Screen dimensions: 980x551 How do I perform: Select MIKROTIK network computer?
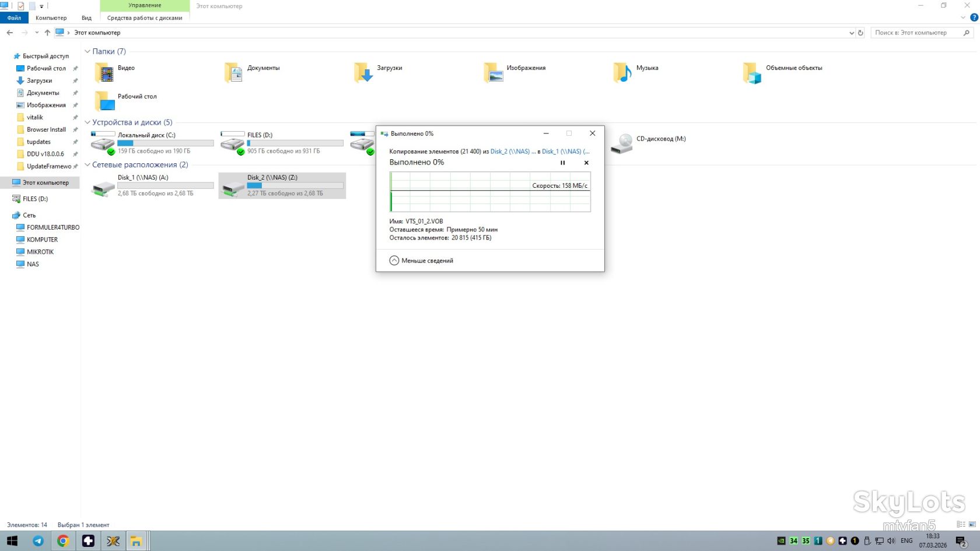coord(40,252)
